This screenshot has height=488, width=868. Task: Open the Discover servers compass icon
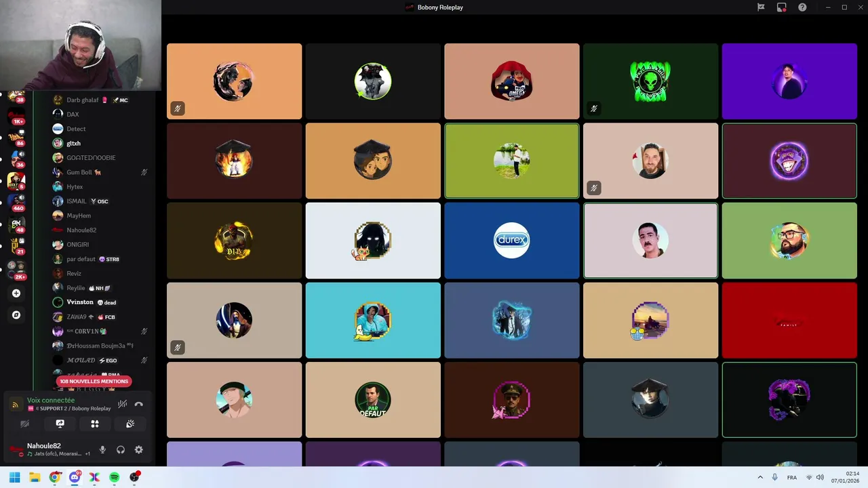(16, 315)
